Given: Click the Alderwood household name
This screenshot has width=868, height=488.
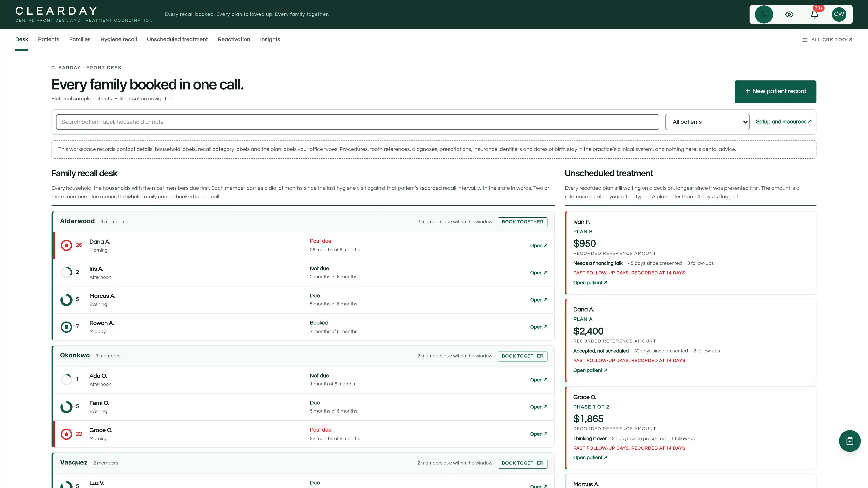Looking at the screenshot, I should pyautogui.click(x=77, y=221).
